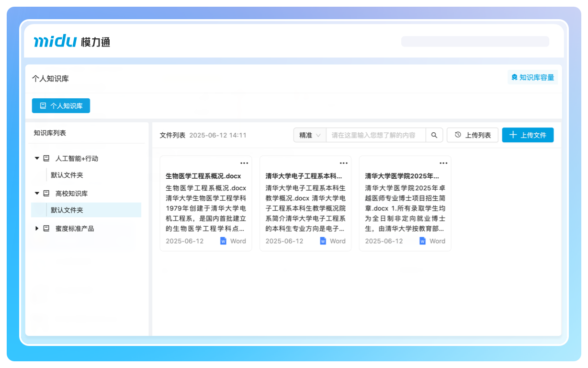Click Word icon on 生物医学工程系概况 card
The width and height of the screenshot is (588, 368).
click(x=223, y=241)
